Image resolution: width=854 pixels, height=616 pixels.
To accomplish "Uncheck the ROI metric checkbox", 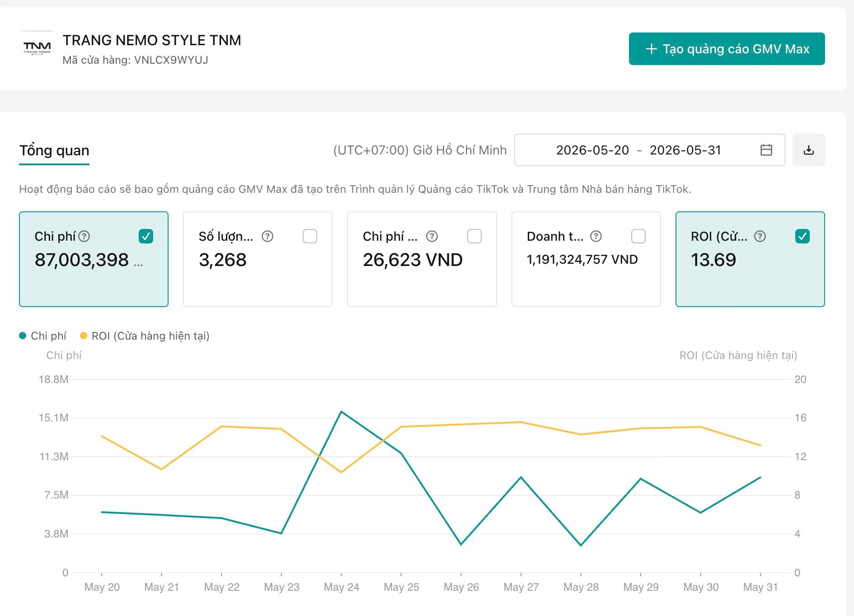I will [x=802, y=236].
